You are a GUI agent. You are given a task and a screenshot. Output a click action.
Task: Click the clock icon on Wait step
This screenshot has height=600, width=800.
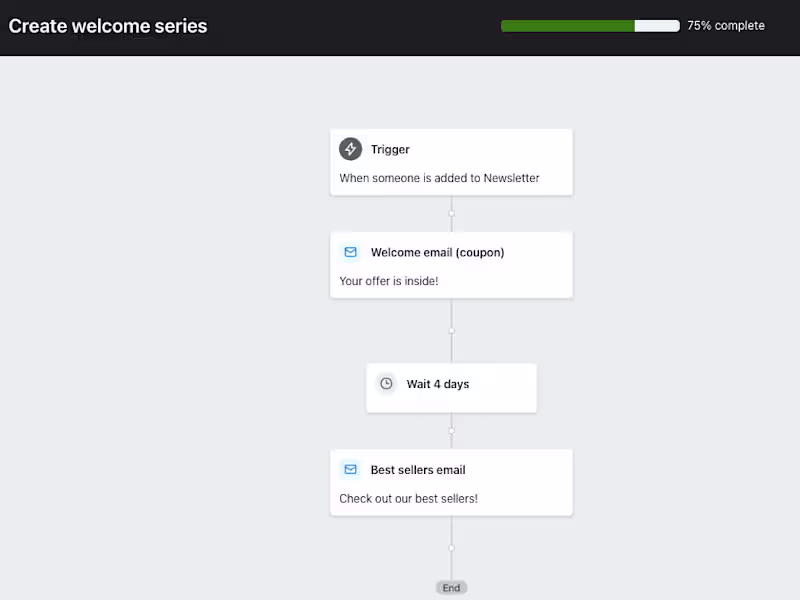pyautogui.click(x=386, y=384)
